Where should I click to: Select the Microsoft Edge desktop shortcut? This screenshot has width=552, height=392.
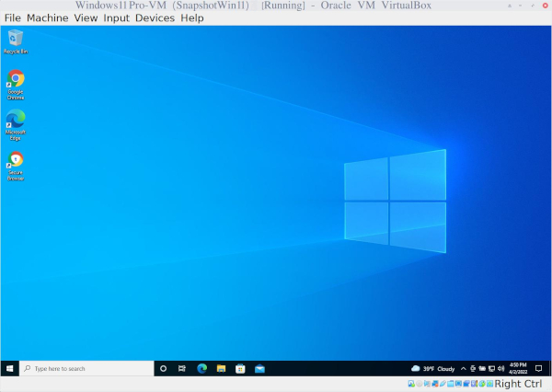pyautogui.click(x=16, y=121)
